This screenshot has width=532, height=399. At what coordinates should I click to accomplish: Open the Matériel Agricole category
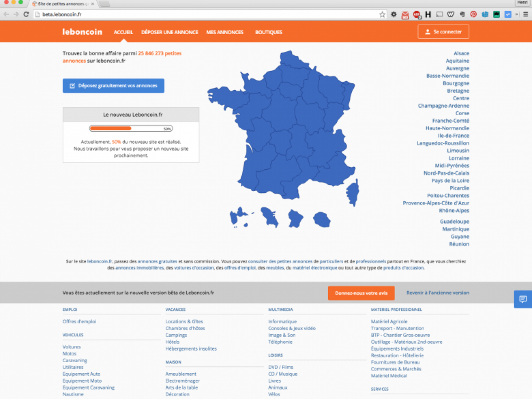tap(389, 321)
